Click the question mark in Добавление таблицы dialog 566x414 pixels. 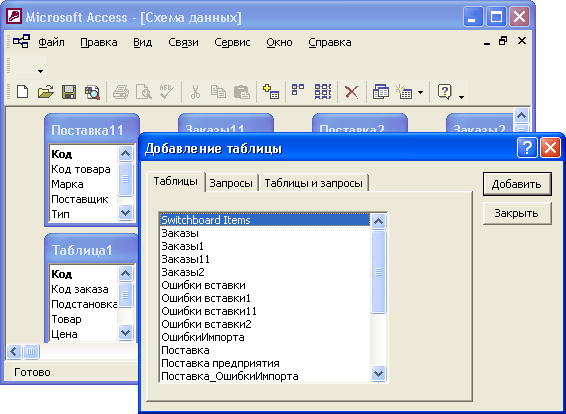point(527,147)
